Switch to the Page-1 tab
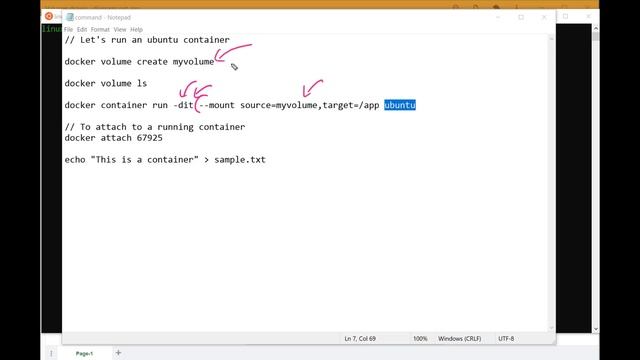This screenshot has width=640, height=360. coord(84,353)
